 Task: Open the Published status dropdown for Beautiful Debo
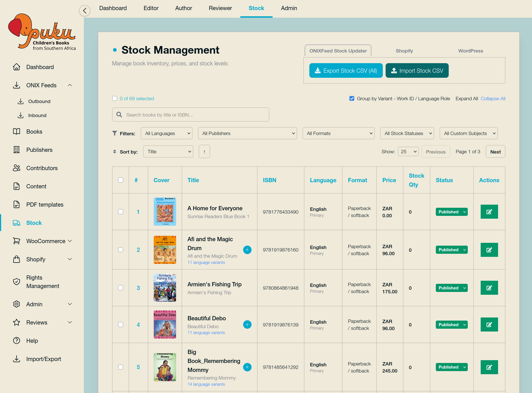(x=452, y=325)
